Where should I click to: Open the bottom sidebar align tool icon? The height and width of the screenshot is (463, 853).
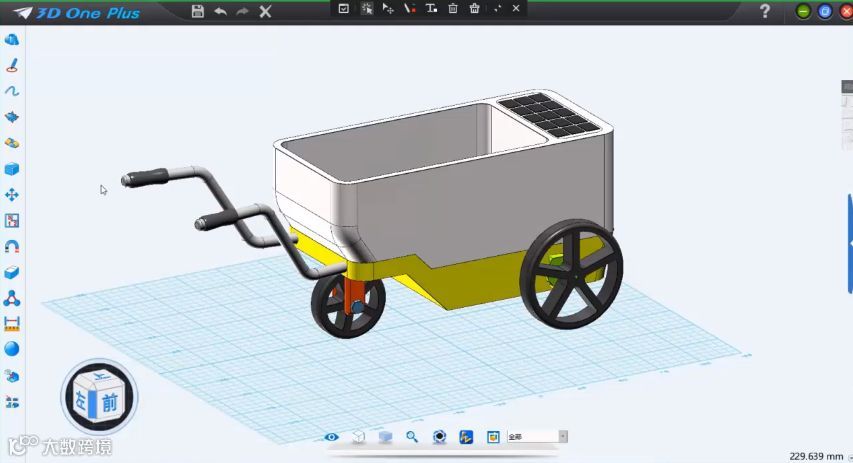tap(11, 402)
